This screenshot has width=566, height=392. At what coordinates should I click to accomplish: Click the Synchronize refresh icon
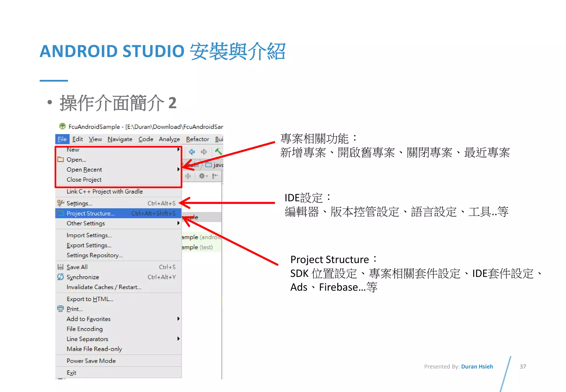coord(61,277)
